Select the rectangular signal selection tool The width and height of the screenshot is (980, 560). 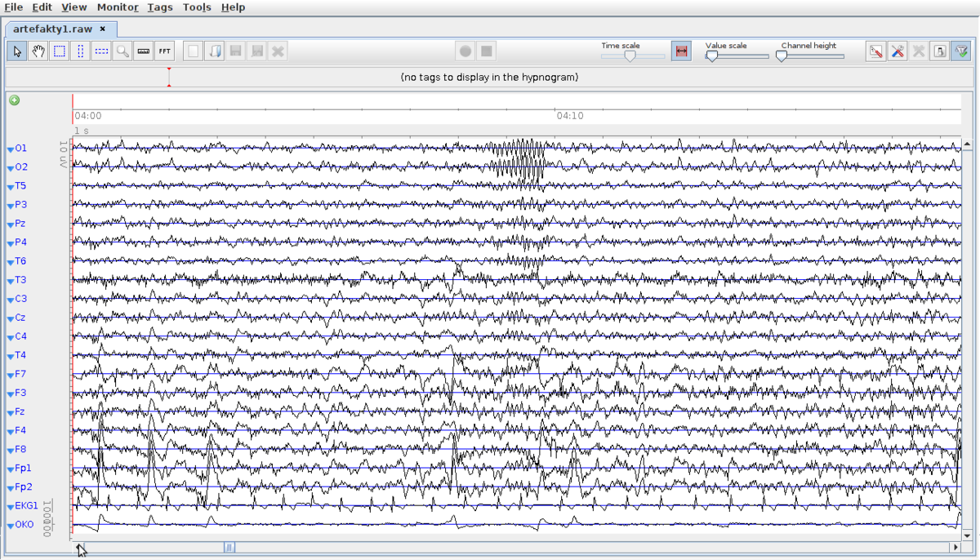pos(58,51)
